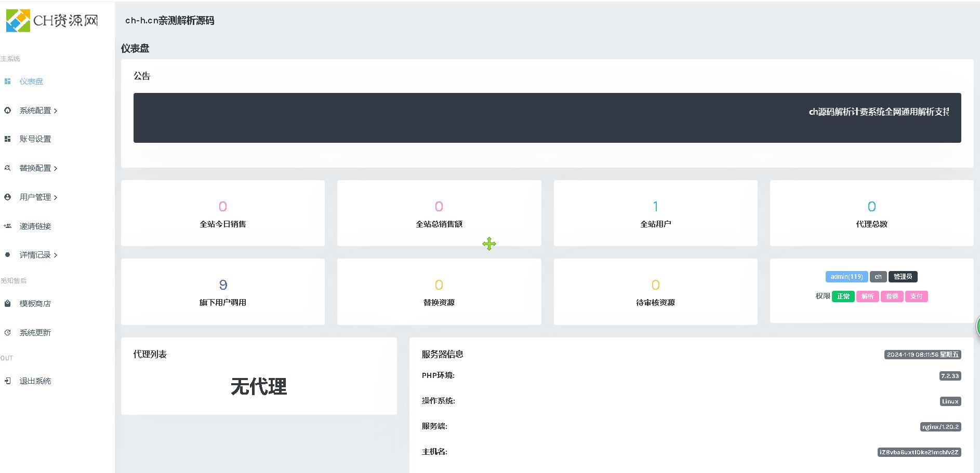Click the 模板商店 bag icon
The image size is (980, 473).
point(7,303)
